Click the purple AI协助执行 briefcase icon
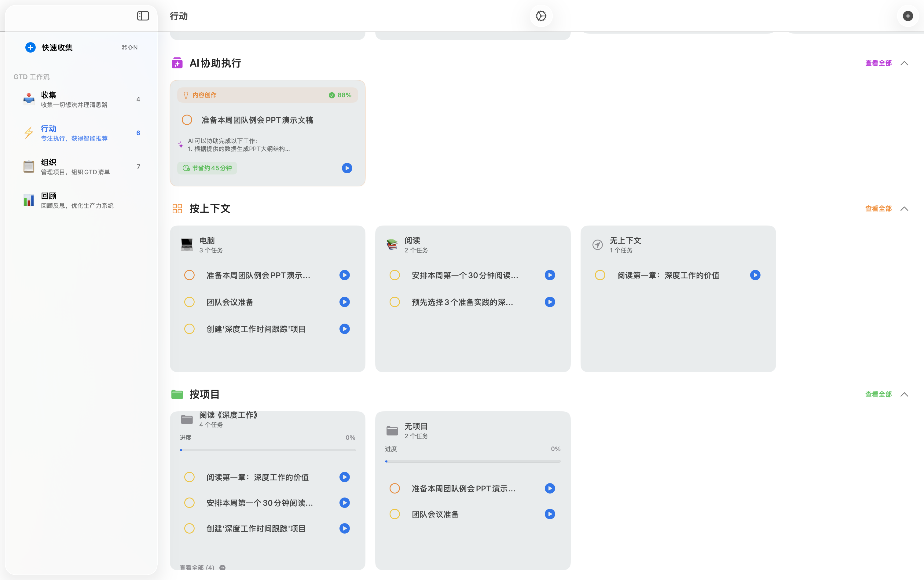The width and height of the screenshot is (924, 580). click(x=177, y=63)
